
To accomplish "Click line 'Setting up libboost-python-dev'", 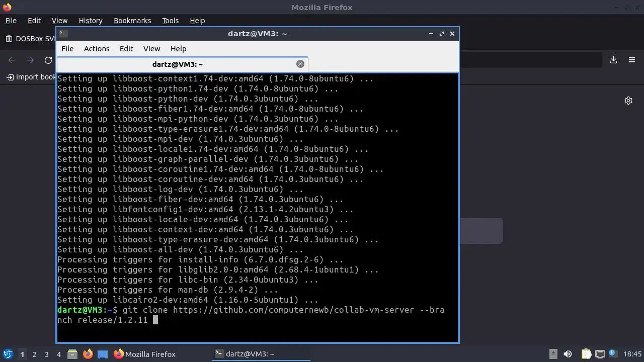I will point(188,99).
